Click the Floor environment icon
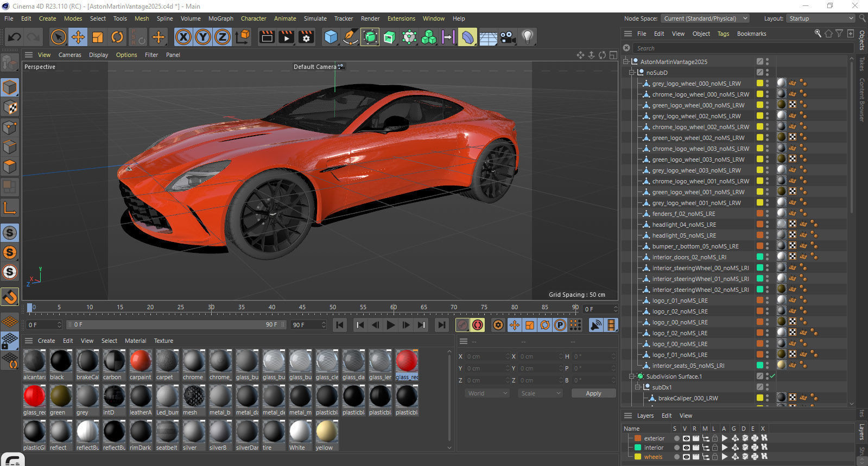Image resolution: width=868 pixels, height=466 pixels. pyautogui.click(x=488, y=37)
